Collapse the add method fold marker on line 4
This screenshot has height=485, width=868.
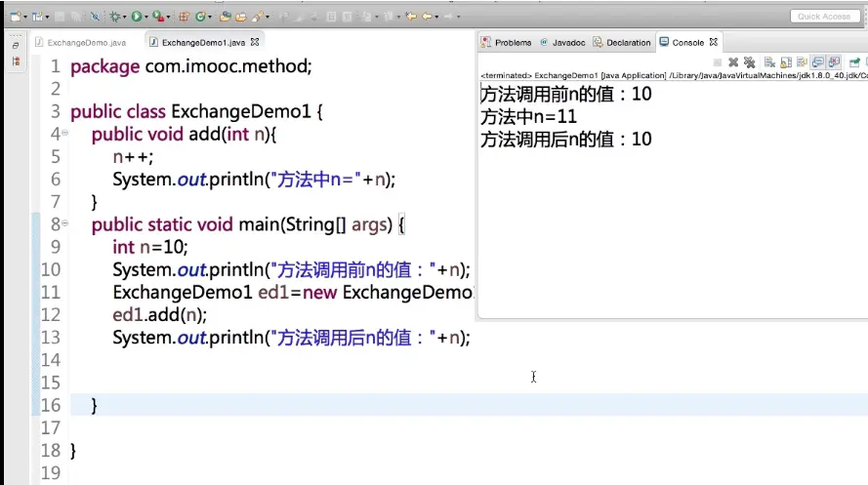pos(64,133)
